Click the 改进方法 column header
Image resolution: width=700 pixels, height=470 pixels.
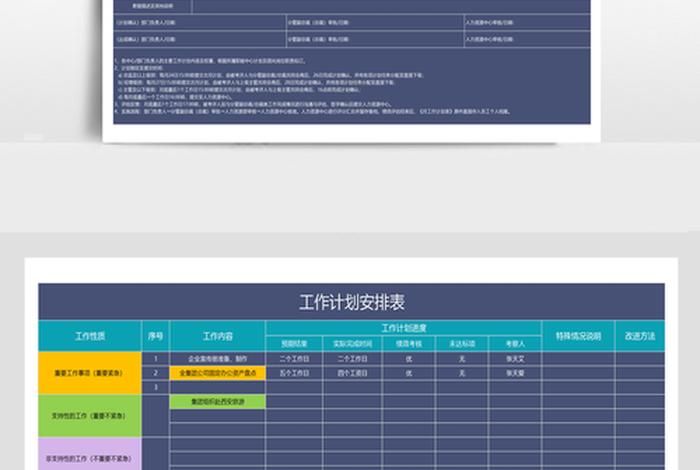tap(640, 336)
